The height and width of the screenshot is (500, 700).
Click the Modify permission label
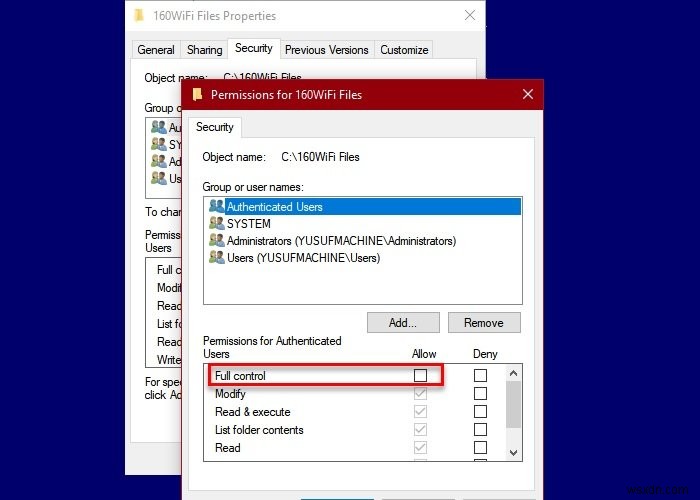[230, 394]
